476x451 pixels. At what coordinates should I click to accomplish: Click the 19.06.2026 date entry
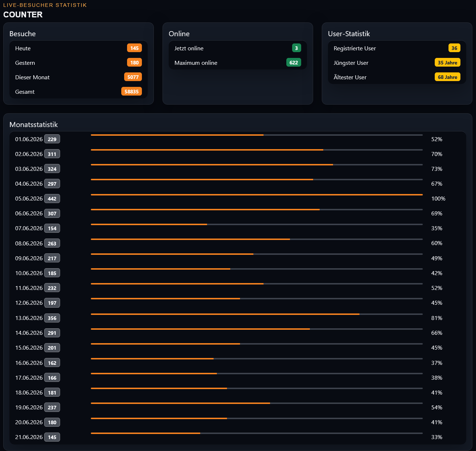click(x=29, y=408)
